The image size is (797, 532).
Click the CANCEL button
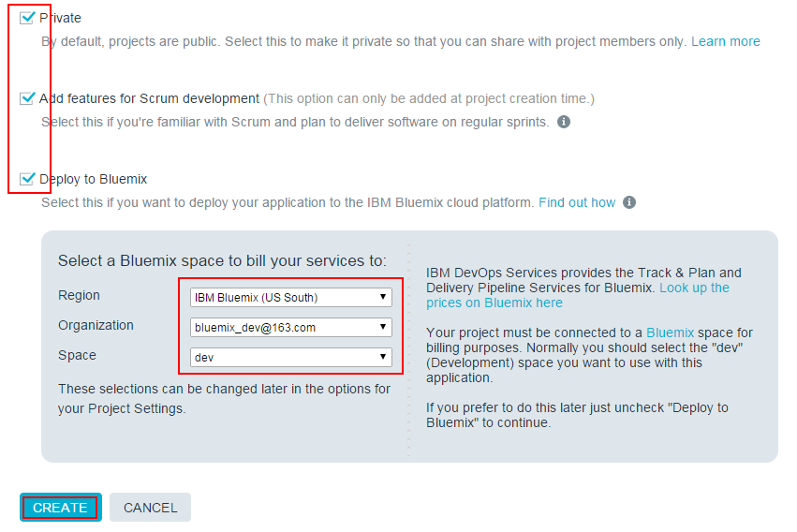click(150, 508)
